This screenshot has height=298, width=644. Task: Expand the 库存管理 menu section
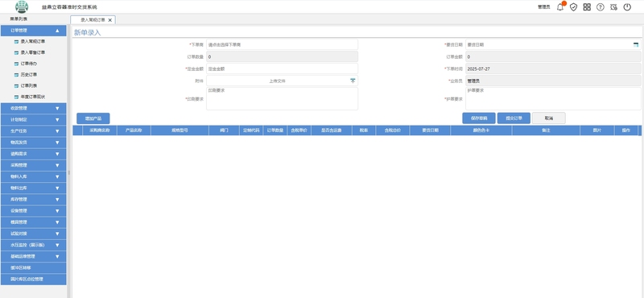coord(33,200)
